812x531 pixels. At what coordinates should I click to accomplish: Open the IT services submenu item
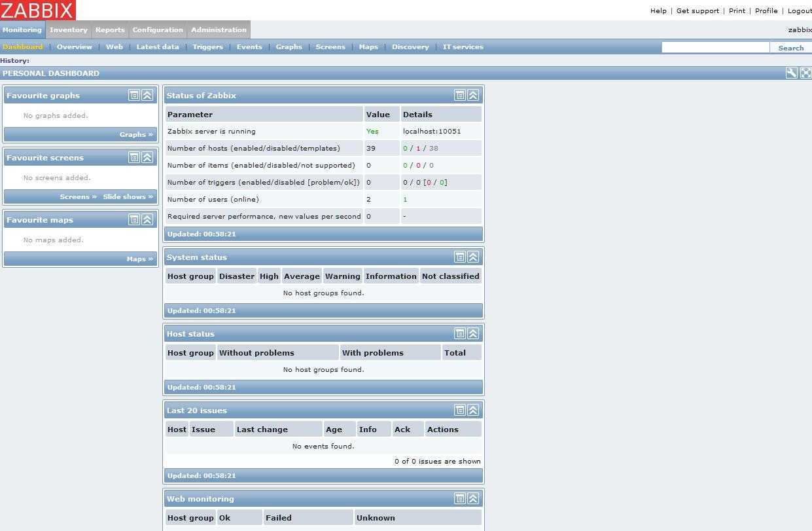point(463,46)
